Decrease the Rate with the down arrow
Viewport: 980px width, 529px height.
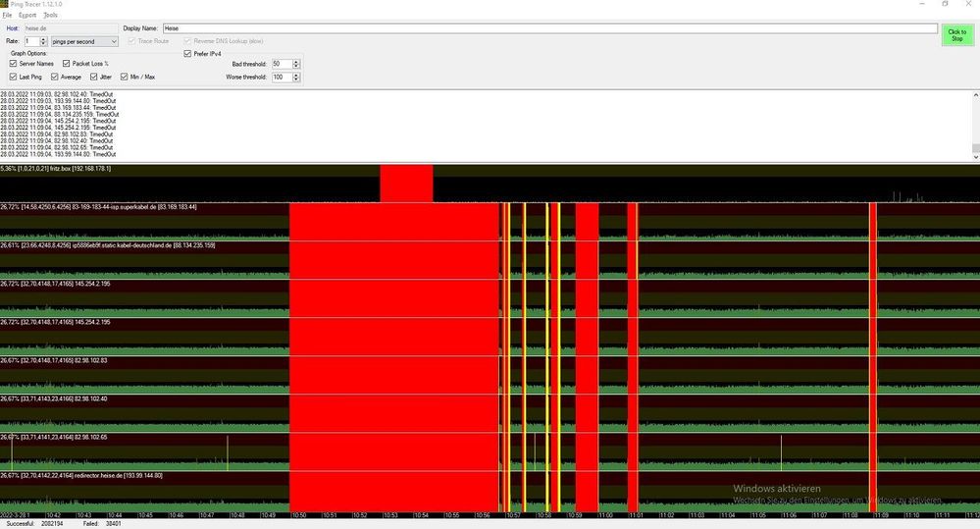tap(43, 44)
